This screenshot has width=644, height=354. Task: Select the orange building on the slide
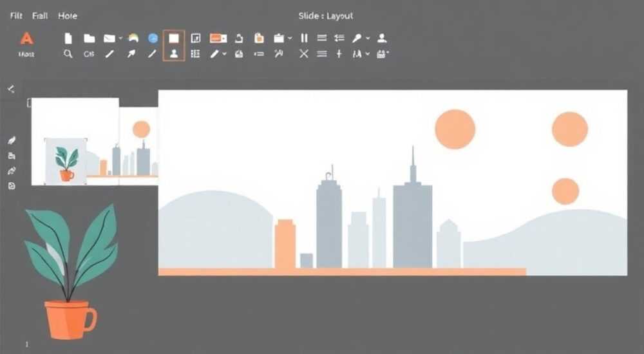285,244
